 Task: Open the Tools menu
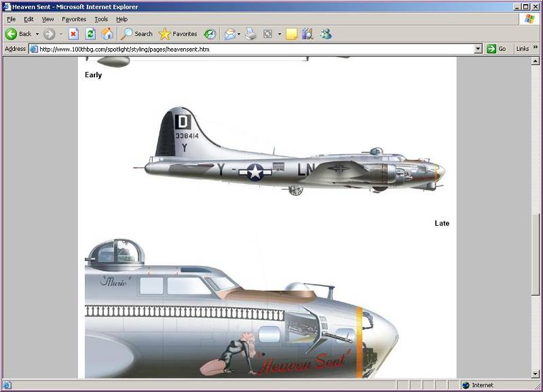101,19
